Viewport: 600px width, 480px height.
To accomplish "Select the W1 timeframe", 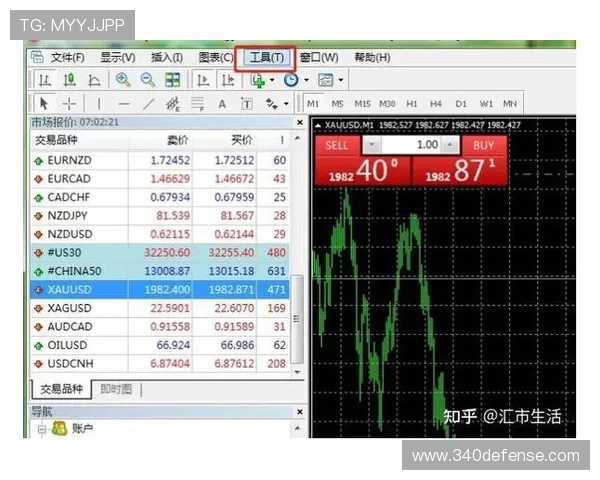I will 486,104.
